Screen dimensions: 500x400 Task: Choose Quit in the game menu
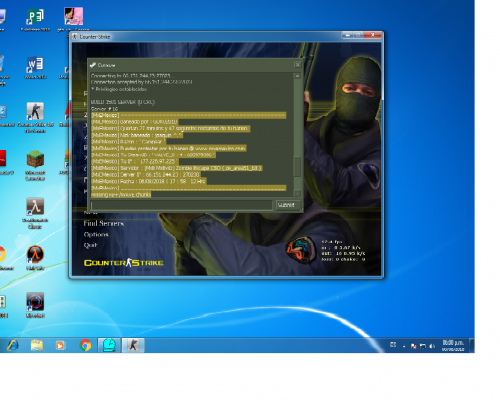pos(90,245)
